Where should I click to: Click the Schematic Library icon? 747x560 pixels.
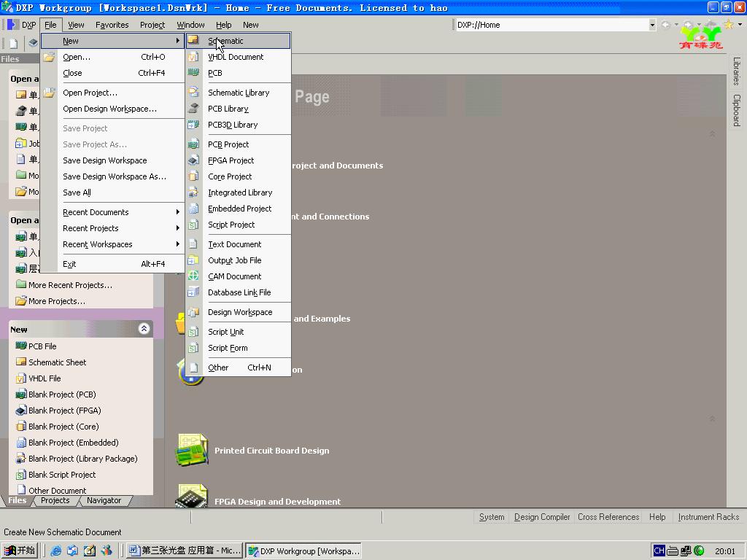tap(193, 93)
